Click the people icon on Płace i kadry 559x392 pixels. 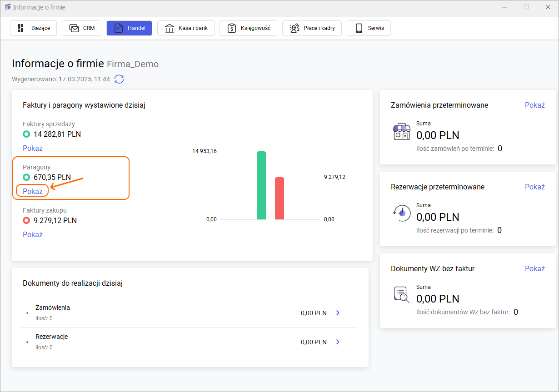[294, 28]
